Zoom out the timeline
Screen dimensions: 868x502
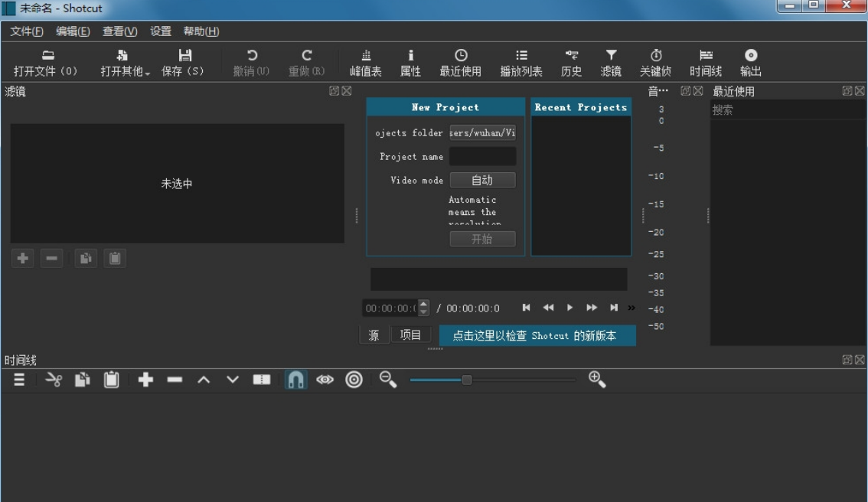(x=387, y=380)
